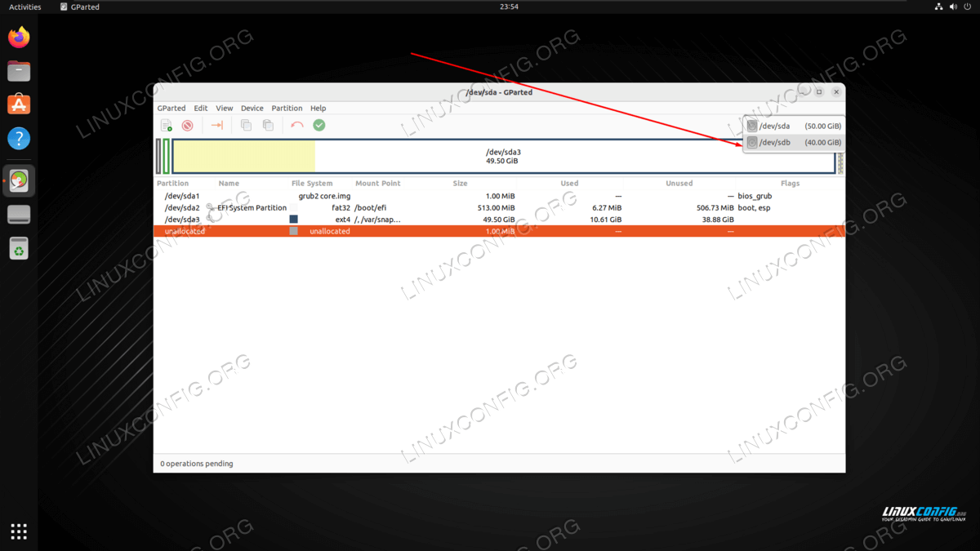Open the Trash from the dock
Image resolution: width=980 pixels, height=551 pixels.
[19, 248]
